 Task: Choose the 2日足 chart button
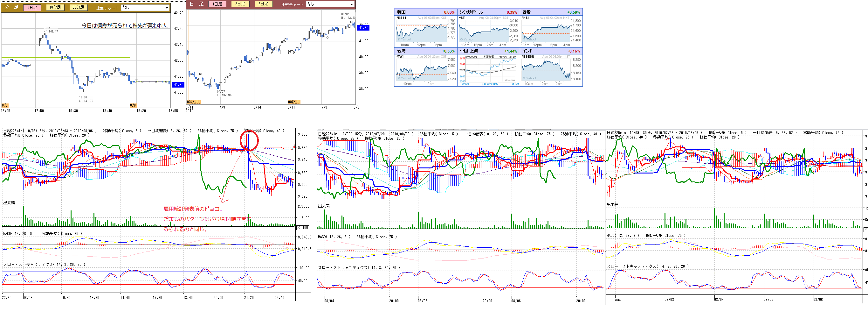coord(240,4)
